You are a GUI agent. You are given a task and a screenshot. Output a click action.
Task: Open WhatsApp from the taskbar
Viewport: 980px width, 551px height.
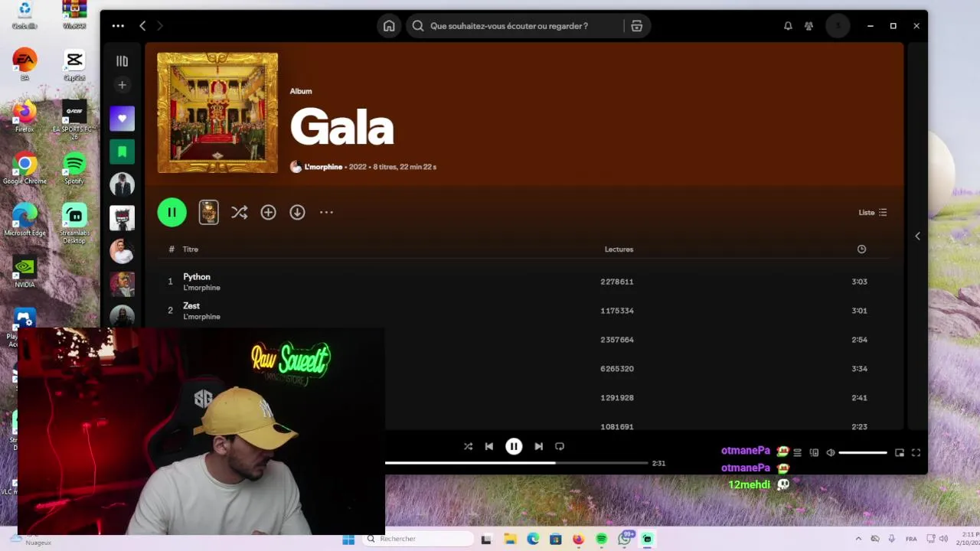pos(625,540)
